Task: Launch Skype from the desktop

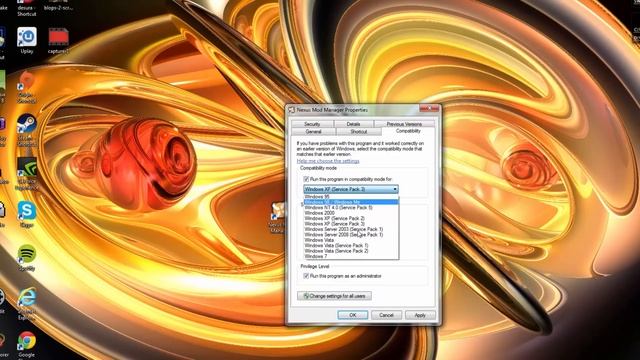Action: coord(27,214)
